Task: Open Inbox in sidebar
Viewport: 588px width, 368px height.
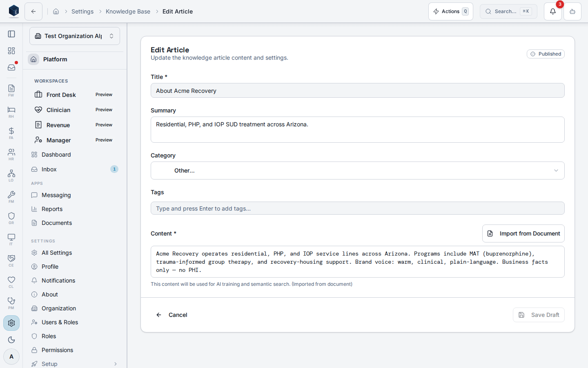Action: (x=75, y=169)
